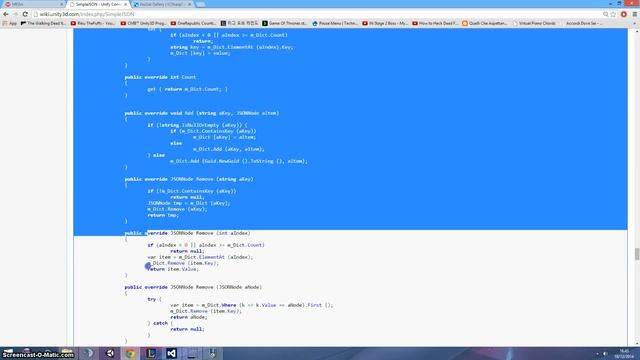Open the red extension icon in toolbar
640x360 pixels.
tap(624, 14)
